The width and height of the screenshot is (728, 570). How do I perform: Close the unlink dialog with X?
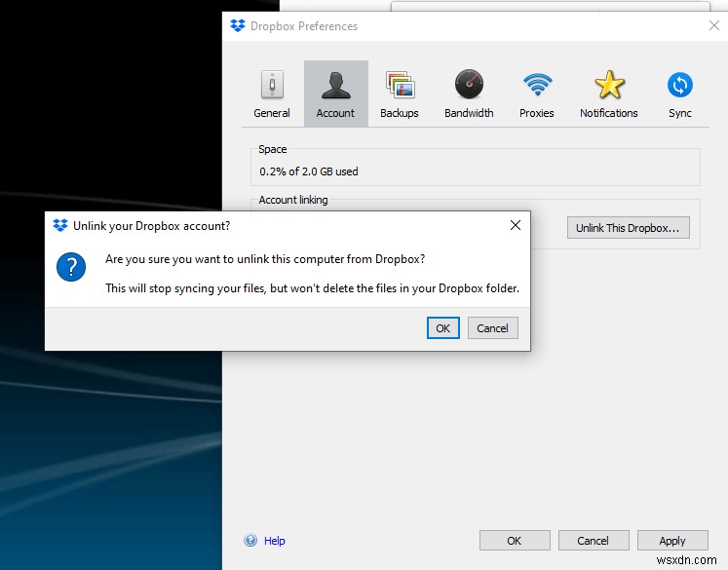(516, 226)
